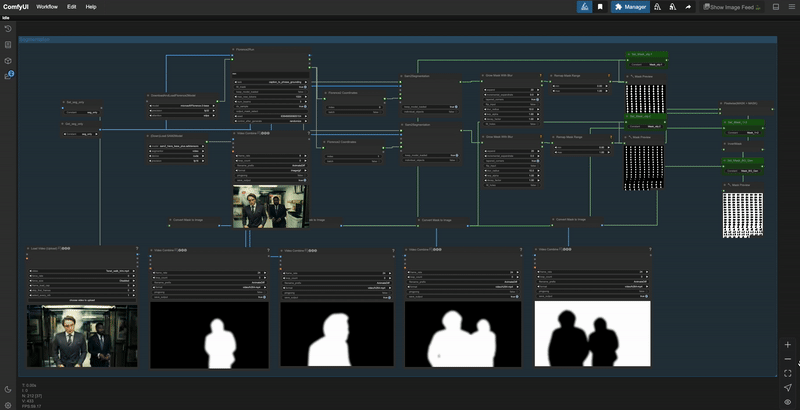The image size is (800, 410).
Task: Collapse the Florence2Run node via its title dot
Action: pyautogui.click(x=233, y=49)
